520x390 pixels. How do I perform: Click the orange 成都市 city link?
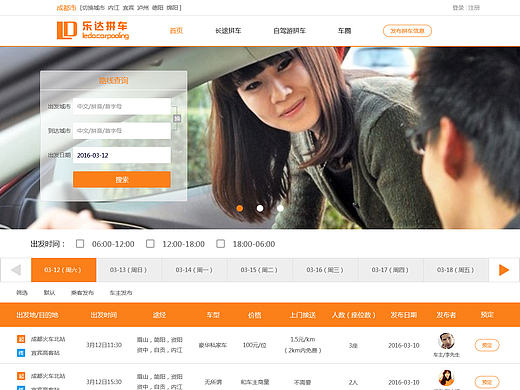coord(66,7)
